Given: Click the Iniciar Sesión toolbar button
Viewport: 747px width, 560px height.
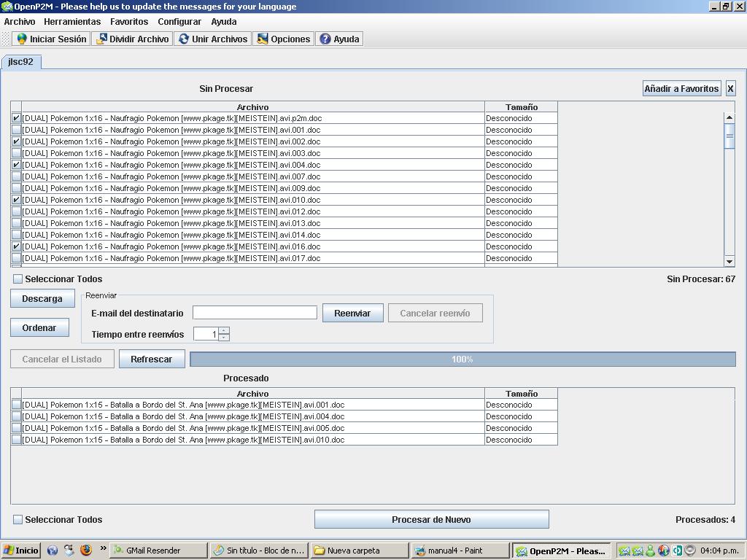Looking at the screenshot, I should (x=51, y=39).
